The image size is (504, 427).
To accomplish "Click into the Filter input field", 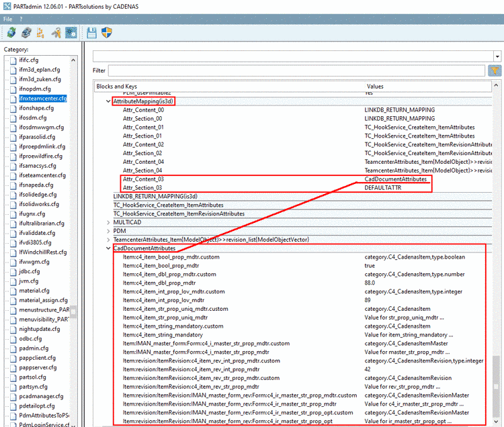I will [296, 70].
